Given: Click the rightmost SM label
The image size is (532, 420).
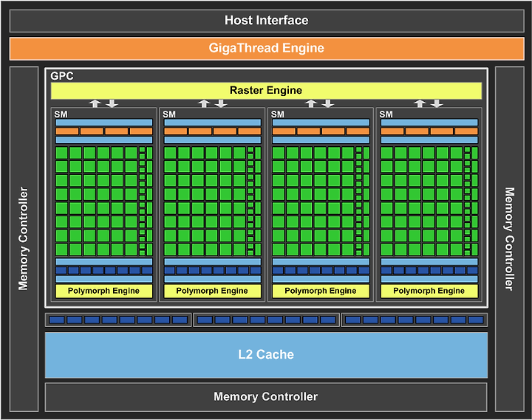Looking at the screenshot, I should click(386, 114).
